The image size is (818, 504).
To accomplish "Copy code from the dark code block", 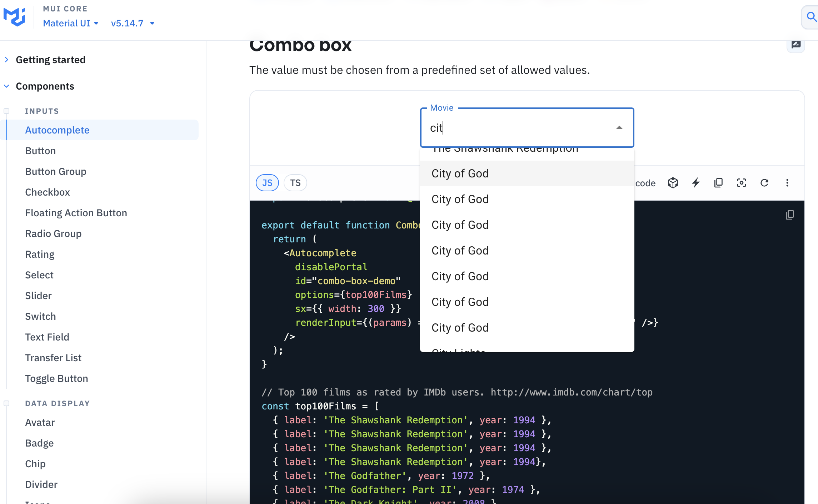I will pos(790,215).
